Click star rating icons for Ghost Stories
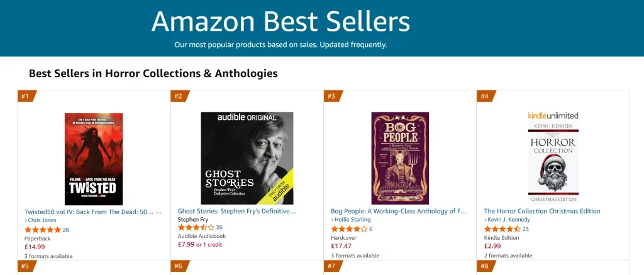Screen dimensions: 644x275 [196, 227]
